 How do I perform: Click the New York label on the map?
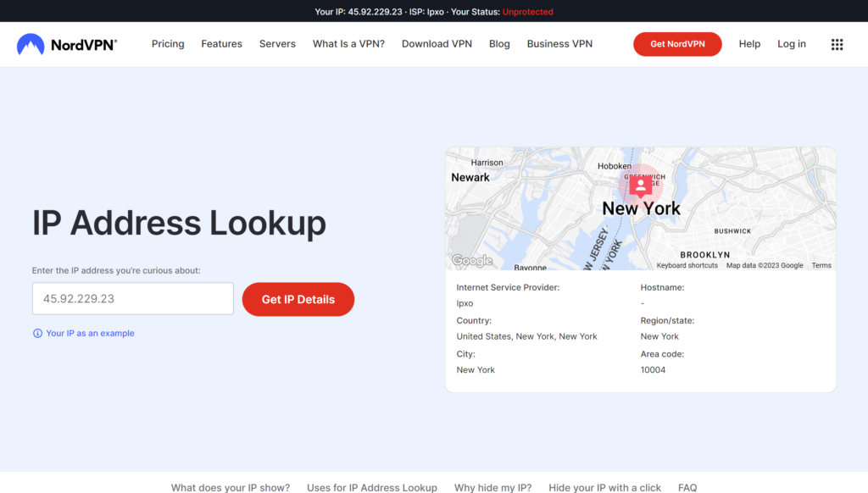642,208
